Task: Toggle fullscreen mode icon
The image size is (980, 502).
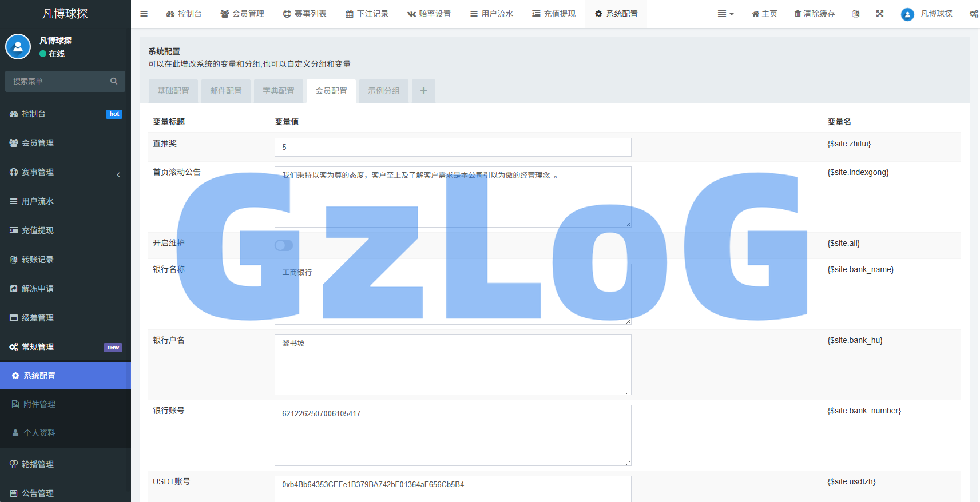Action: (x=880, y=14)
